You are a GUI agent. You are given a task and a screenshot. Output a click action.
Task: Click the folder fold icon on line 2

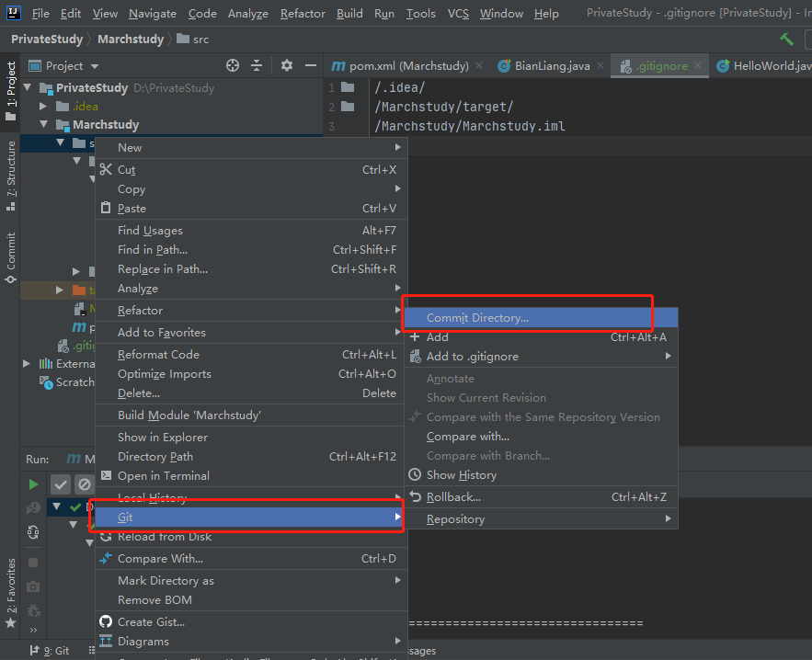pos(348,107)
